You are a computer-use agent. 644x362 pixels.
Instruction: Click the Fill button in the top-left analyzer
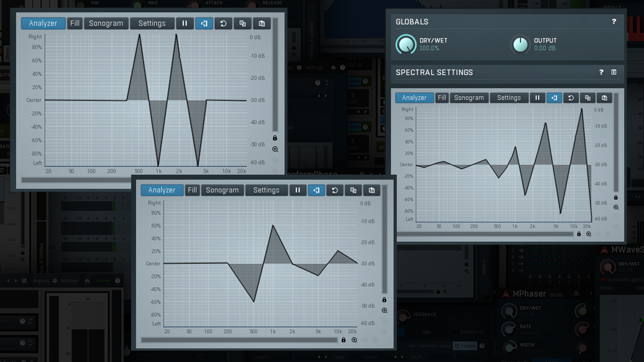click(75, 23)
